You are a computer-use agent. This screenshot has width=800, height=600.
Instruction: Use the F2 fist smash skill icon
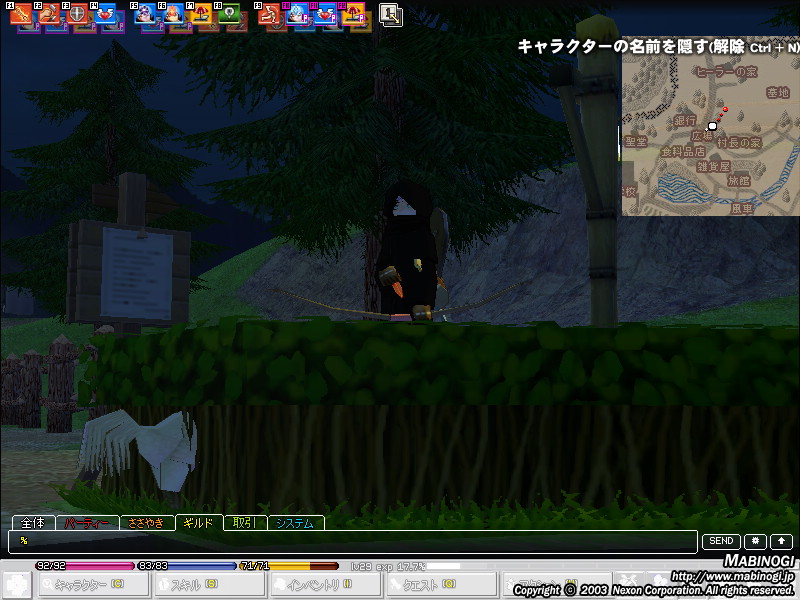coord(49,14)
